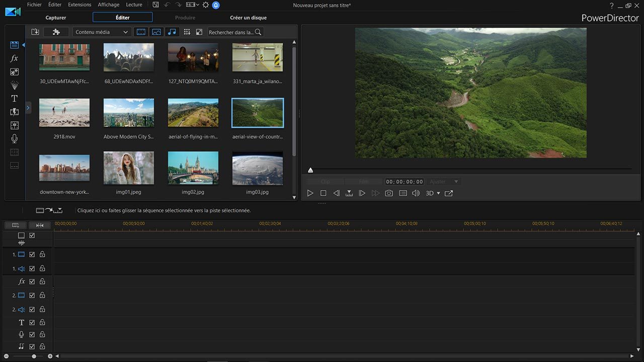
Task: Click the timeline zoom slider handle
Action: coord(34,356)
